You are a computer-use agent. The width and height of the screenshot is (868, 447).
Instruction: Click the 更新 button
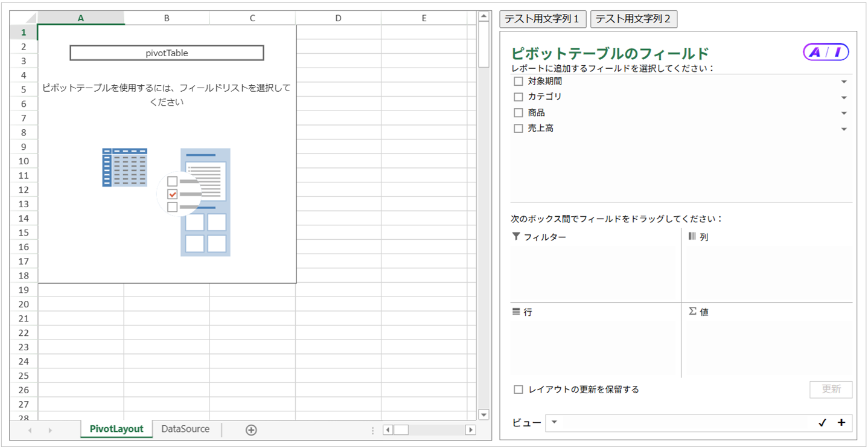[831, 390]
